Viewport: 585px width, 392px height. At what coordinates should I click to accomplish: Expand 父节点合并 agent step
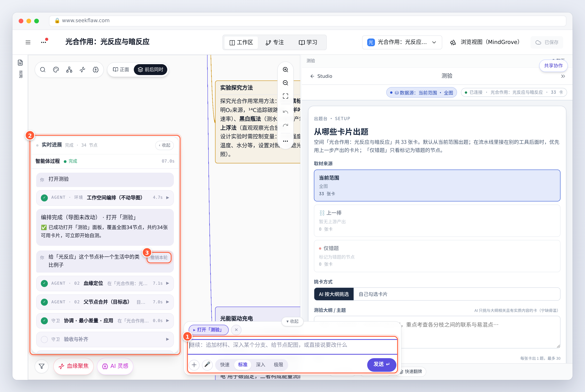(105, 302)
